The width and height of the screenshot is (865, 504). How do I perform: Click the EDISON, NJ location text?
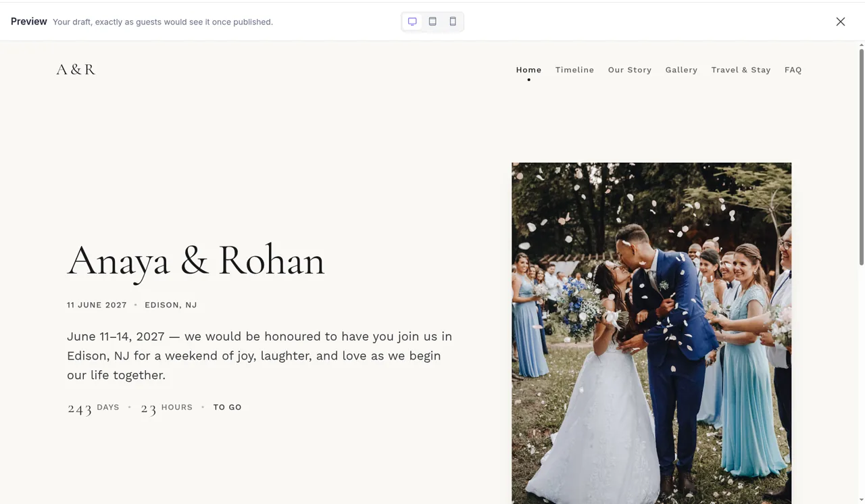171,305
